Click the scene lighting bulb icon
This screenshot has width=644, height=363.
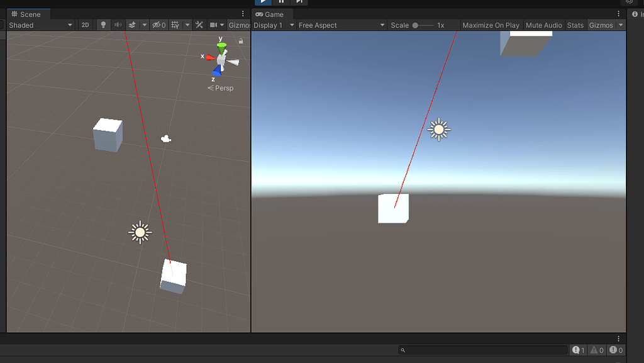(103, 25)
